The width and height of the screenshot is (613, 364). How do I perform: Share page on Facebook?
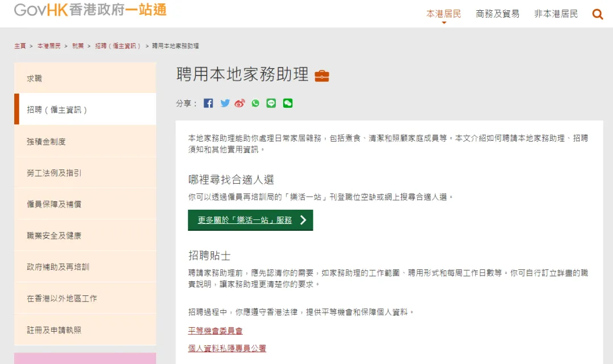208,103
